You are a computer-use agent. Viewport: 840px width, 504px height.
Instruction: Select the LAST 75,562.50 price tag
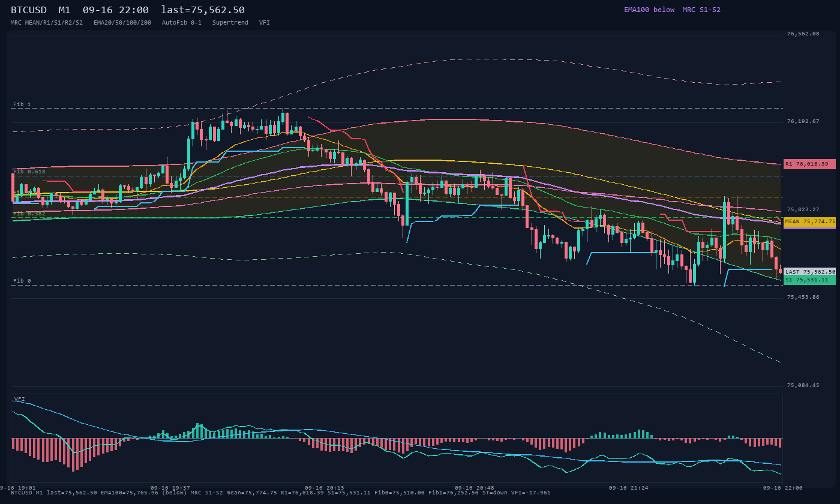(809, 272)
